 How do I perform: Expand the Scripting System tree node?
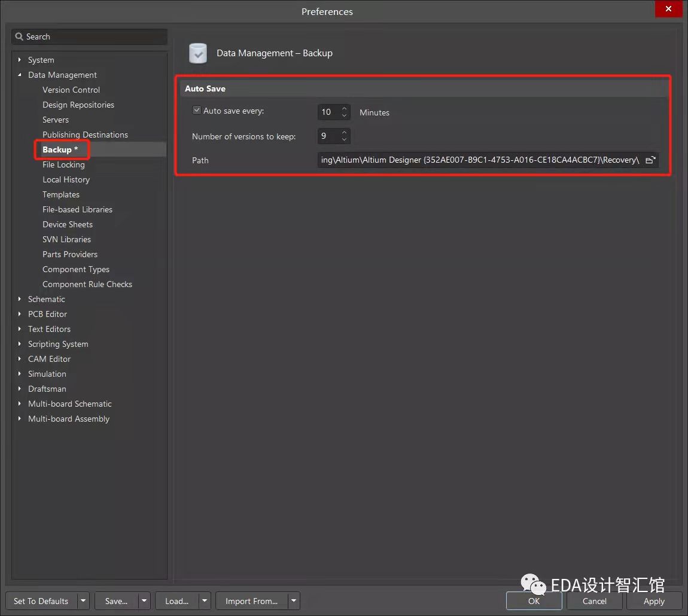19,344
